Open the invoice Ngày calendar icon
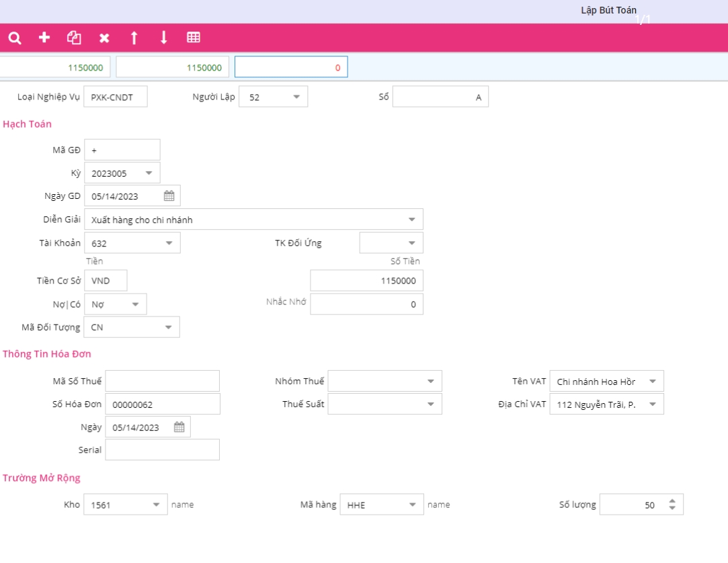728x563 pixels. 179,427
